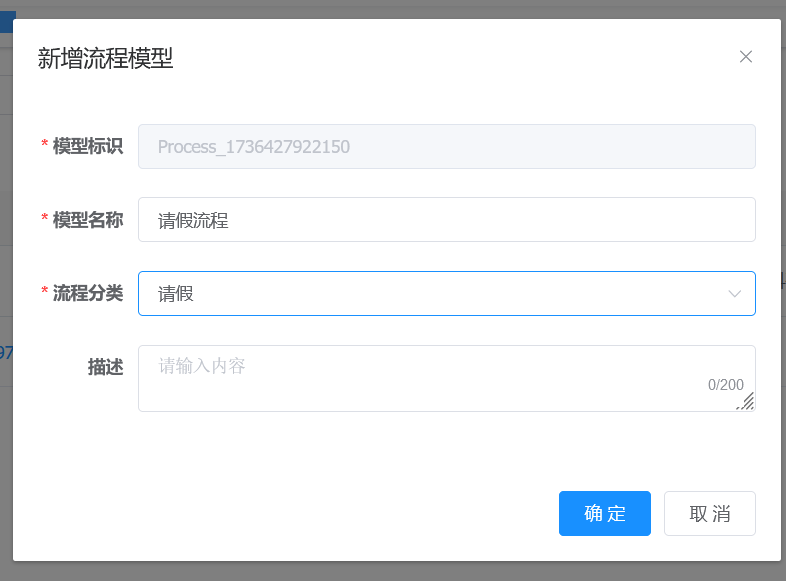The width and height of the screenshot is (786, 581).
Task: Click the 模型标识 field label
Action: [x=88, y=147]
